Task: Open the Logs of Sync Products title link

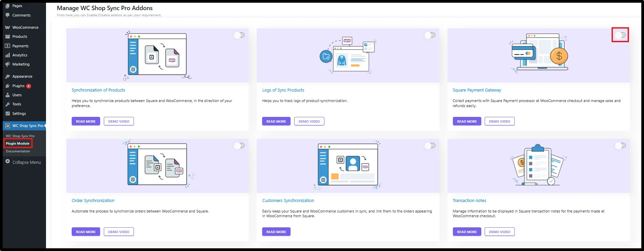Action: tap(283, 90)
